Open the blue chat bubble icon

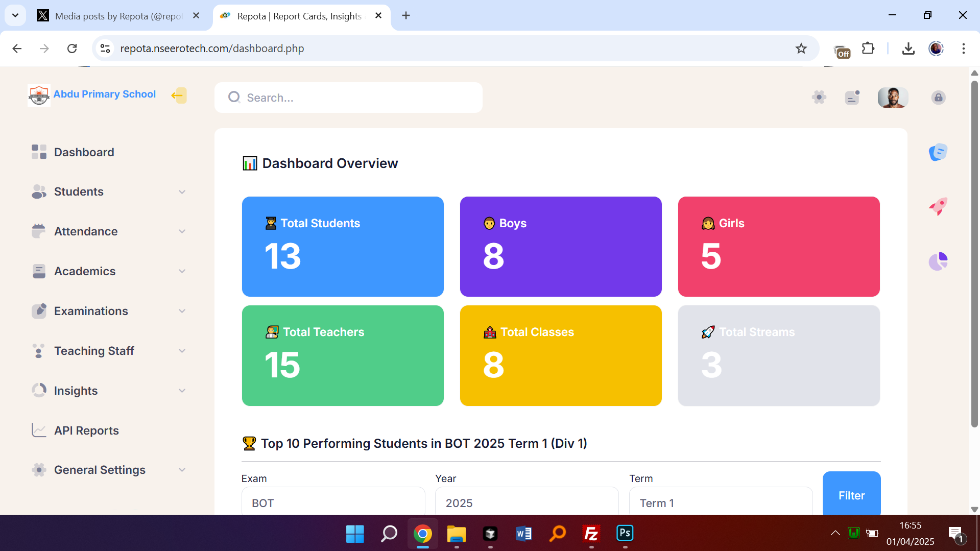click(x=938, y=152)
